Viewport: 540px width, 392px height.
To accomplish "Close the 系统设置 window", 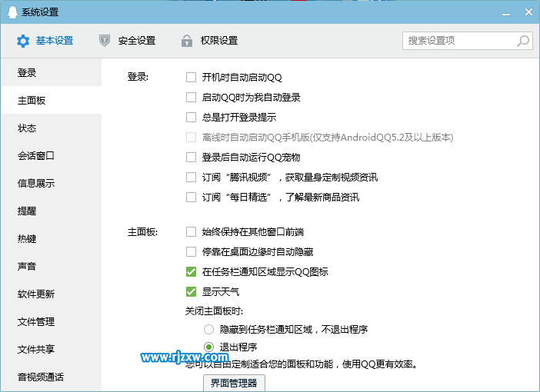I will tap(528, 12).
